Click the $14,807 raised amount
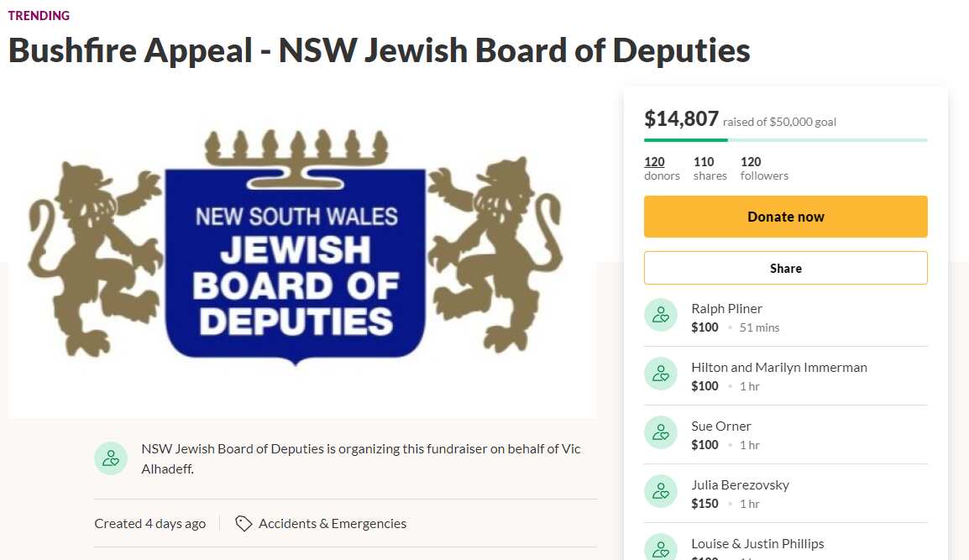This screenshot has height=560, width=969. coord(681,119)
